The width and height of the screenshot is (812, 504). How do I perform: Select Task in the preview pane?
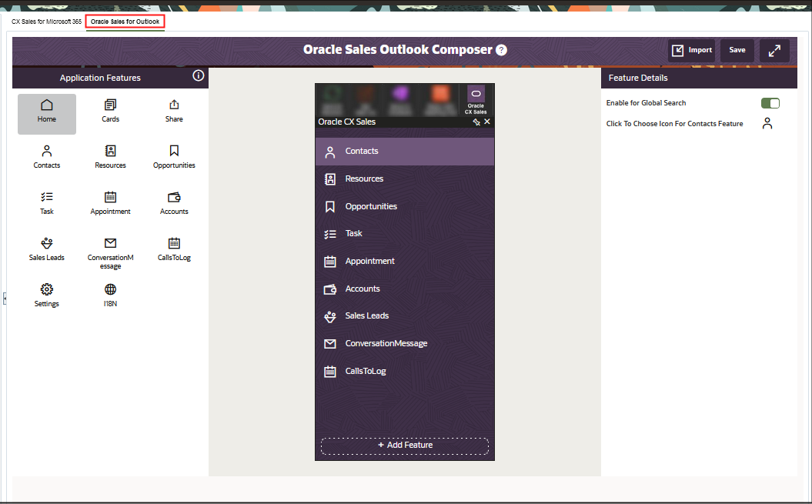(x=405, y=234)
